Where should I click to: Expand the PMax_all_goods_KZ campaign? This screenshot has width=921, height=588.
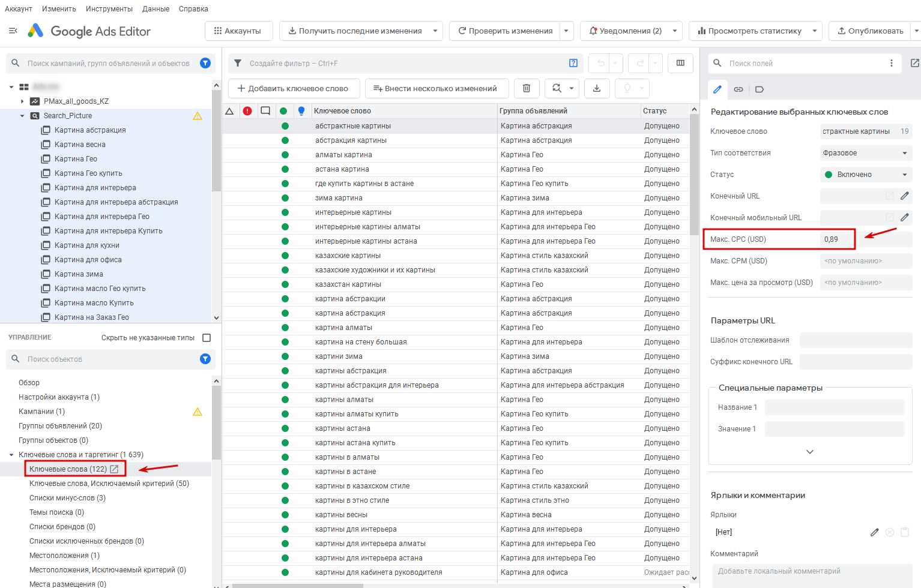click(22, 101)
